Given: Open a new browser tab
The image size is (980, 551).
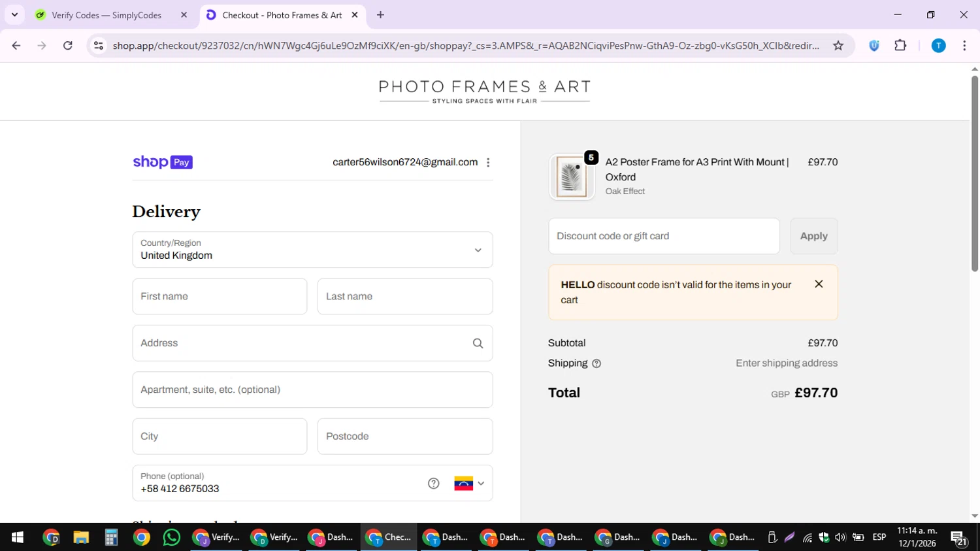Looking at the screenshot, I should tap(380, 15).
